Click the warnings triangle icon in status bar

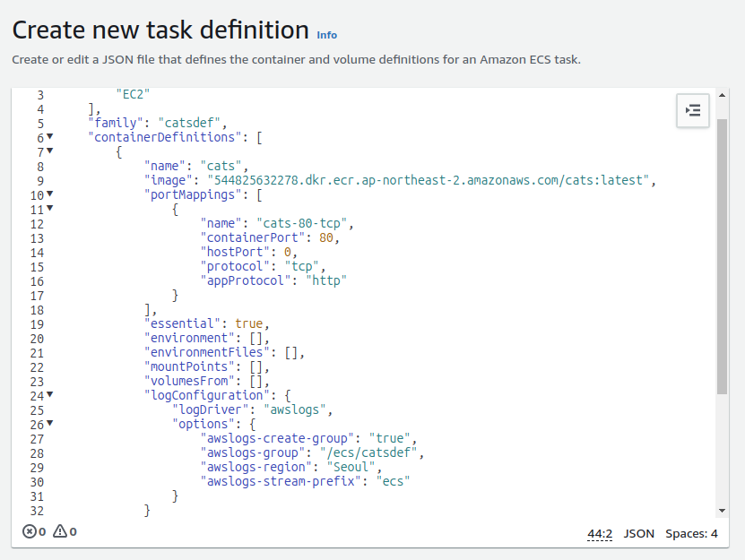[x=60, y=531]
